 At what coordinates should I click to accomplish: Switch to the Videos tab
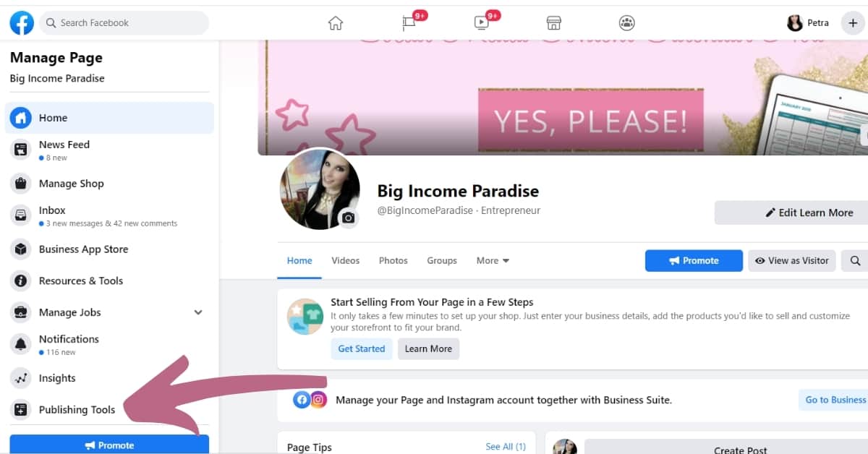click(345, 260)
